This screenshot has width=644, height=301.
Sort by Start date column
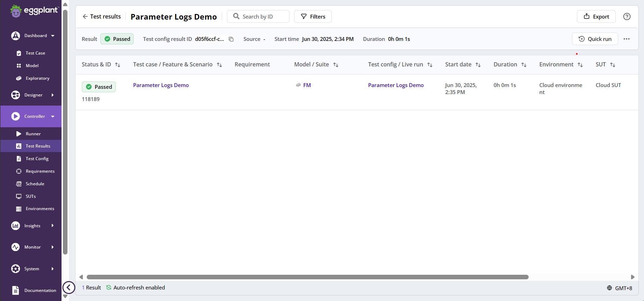pos(478,65)
